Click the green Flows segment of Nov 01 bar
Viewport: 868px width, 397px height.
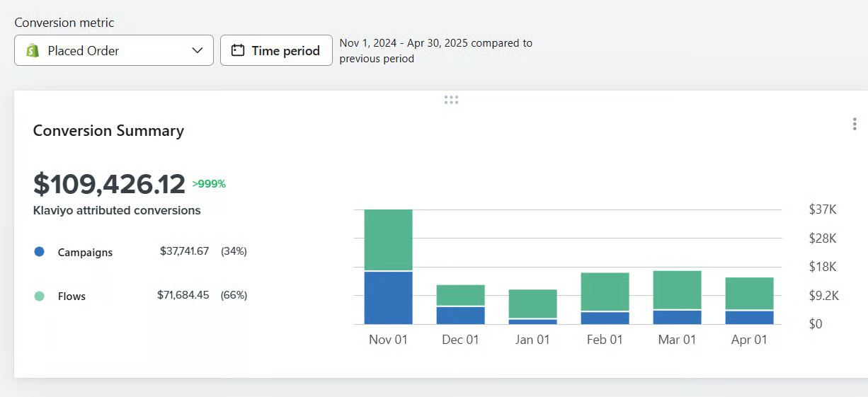click(388, 240)
